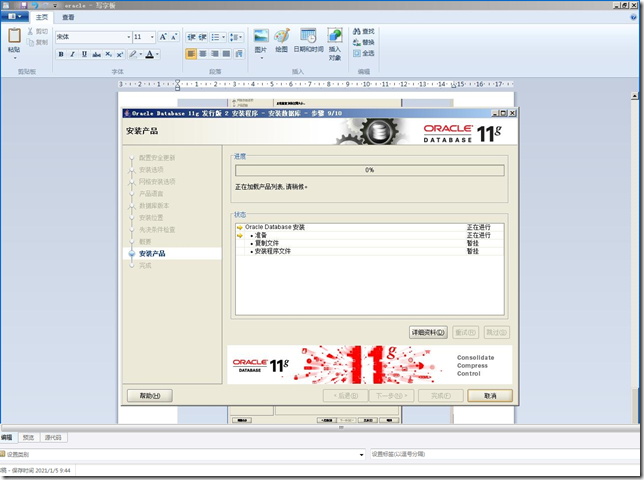Align text right

[214, 54]
